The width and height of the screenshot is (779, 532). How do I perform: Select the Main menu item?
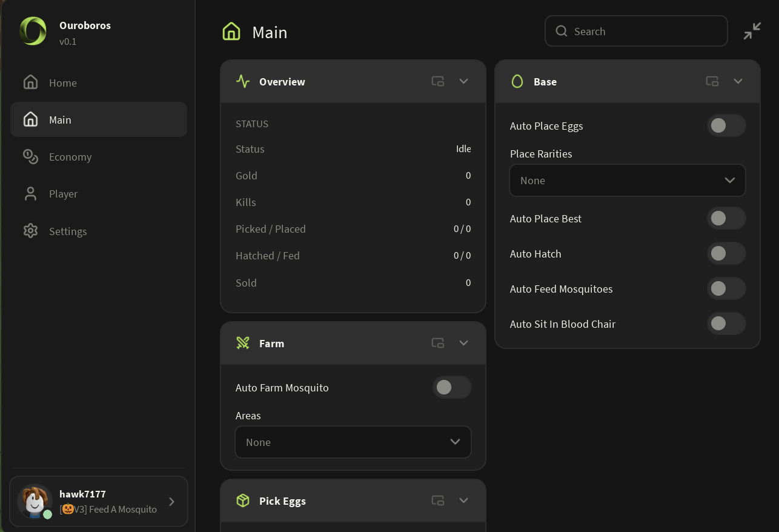click(99, 119)
